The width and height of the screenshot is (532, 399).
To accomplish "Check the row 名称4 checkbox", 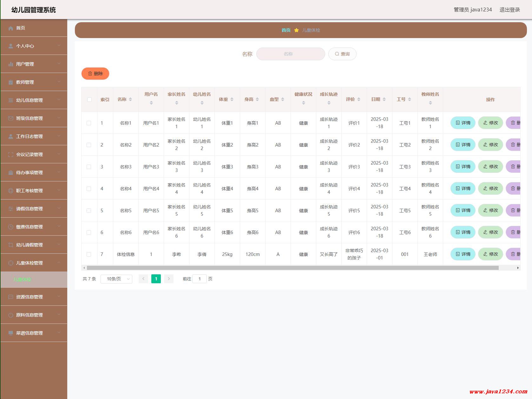I will [89, 189].
